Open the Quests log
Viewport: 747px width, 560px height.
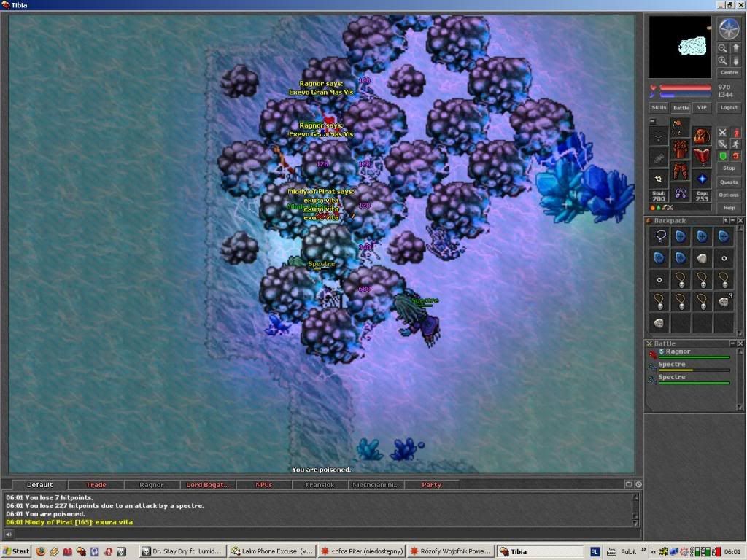pos(729,182)
